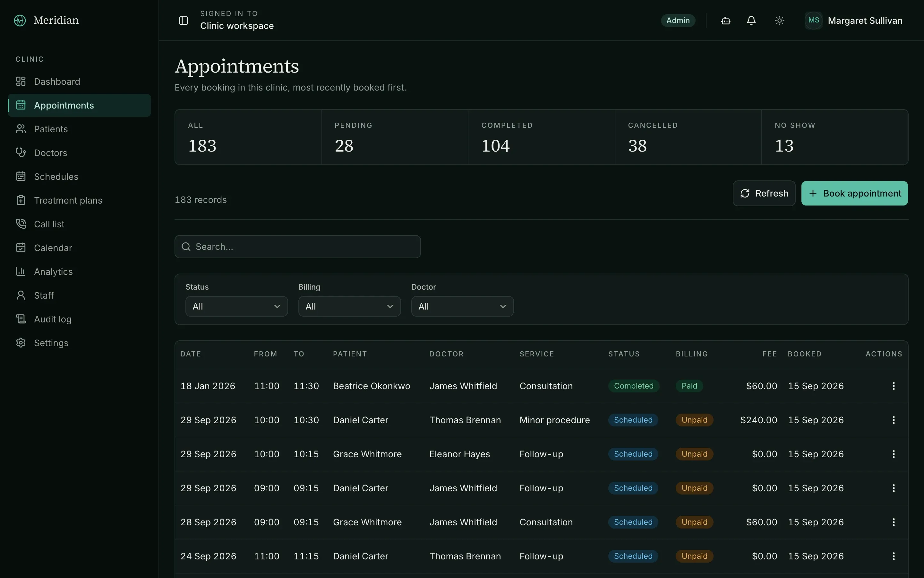Open the assistant bot icon
Screen dimensions: 924x578
pyautogui.click(x=725, y=20)
